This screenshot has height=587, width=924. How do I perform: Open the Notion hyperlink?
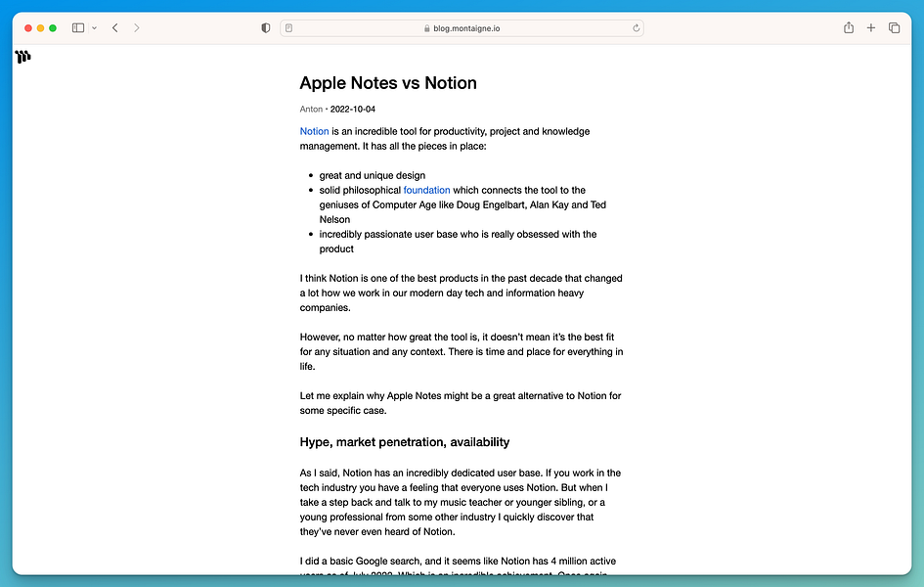coord(314,131)
